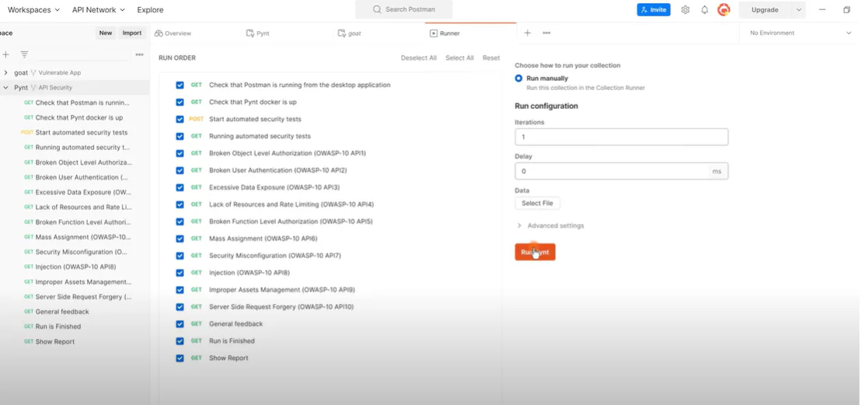
Task: Click the New button
Action: 106,33
